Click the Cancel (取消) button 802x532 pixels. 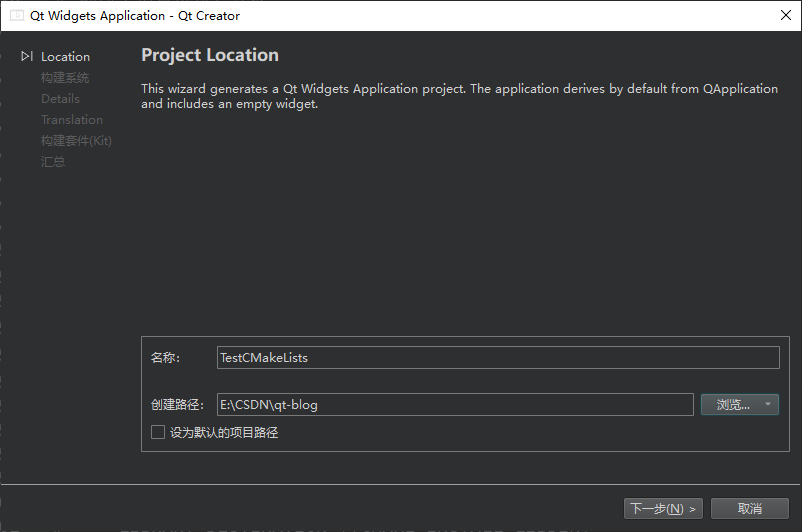coord(750,508)
